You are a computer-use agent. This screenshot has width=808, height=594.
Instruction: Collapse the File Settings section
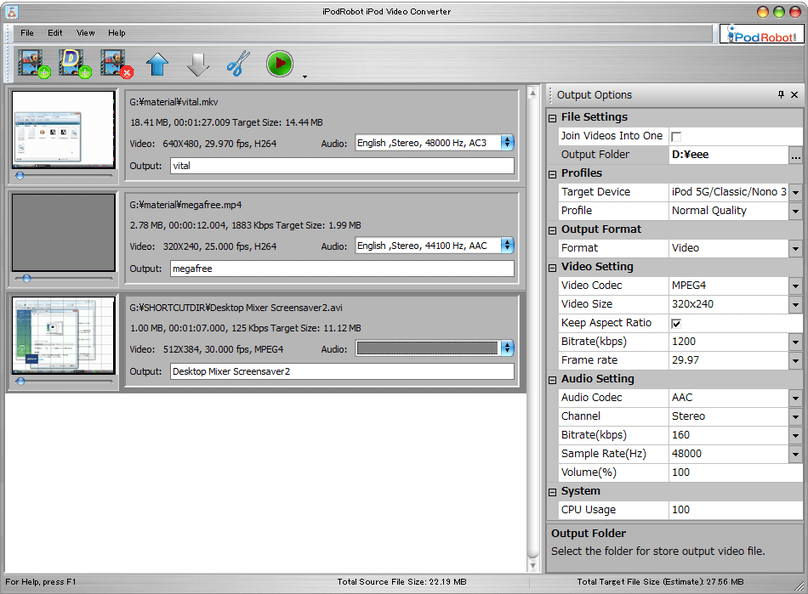(x=552, y=118)
